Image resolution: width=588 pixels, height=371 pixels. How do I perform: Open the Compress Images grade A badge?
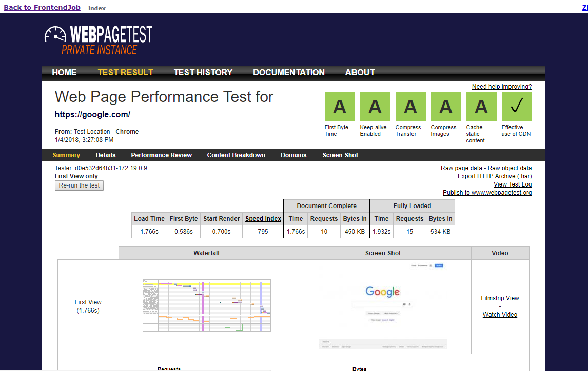point(446,107)
